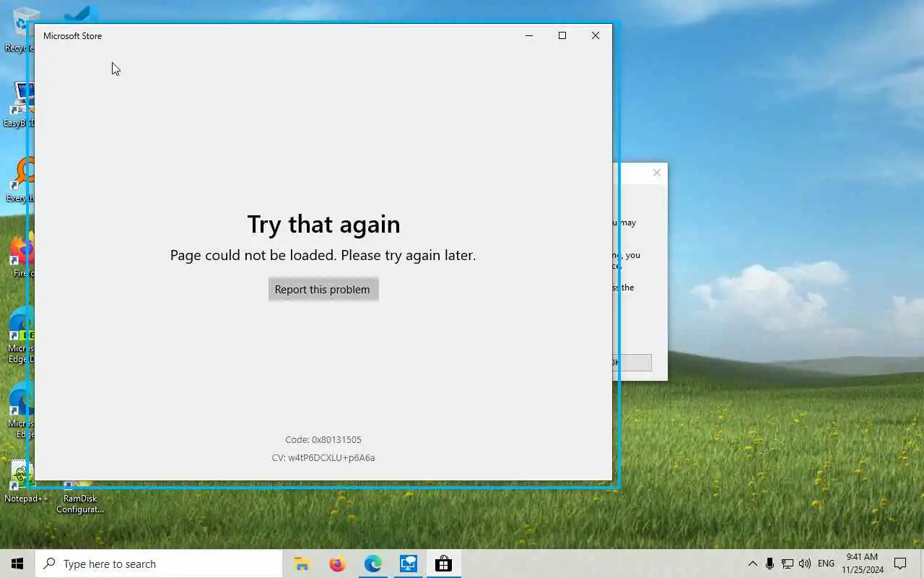Open Microsoft Edge from the taskbar

[x=372, y=564]
